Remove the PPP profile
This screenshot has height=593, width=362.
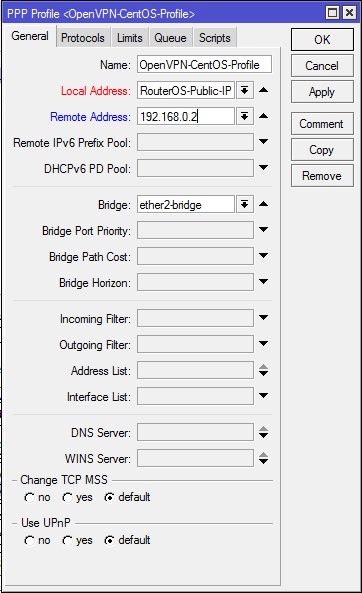coord(322,176)
